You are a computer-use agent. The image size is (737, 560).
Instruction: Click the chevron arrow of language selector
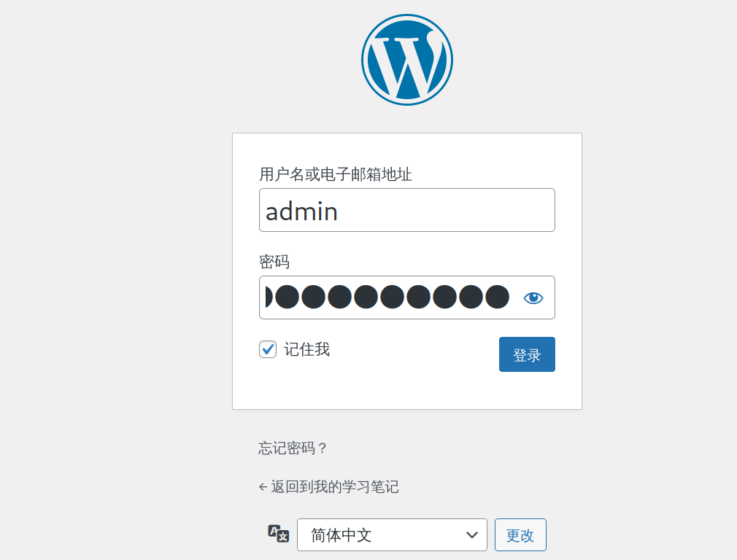pos(471,535)
